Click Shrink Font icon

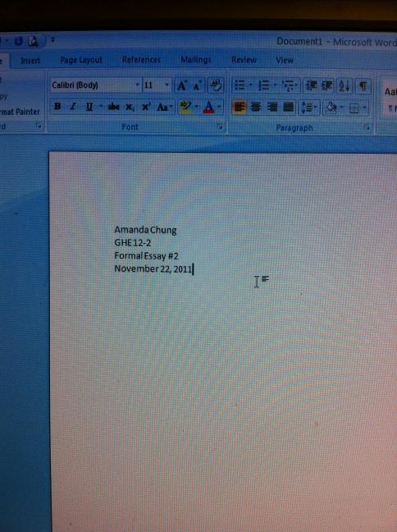coord(198,86)
